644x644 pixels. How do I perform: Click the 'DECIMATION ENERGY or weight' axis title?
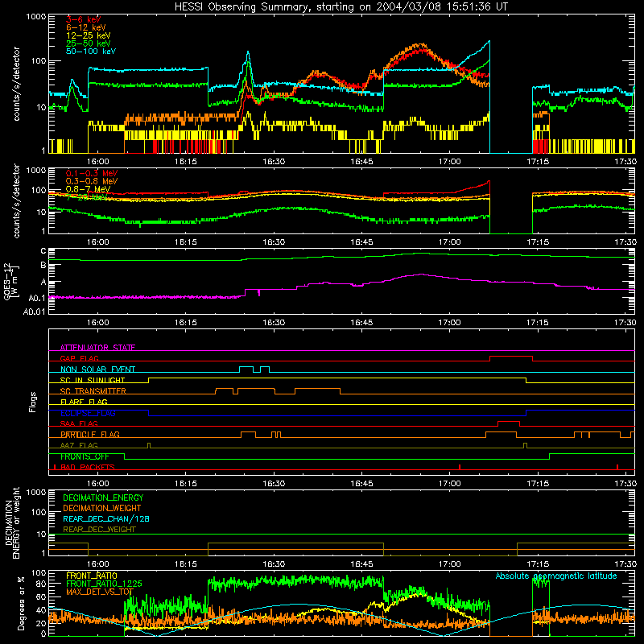pyautogui.click(x=12, y=522)
